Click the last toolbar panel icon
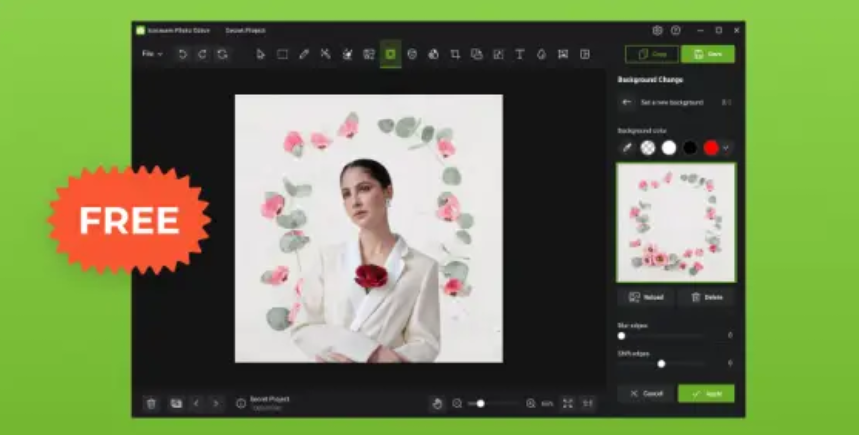 pyautogui.click(x=585, y=54)
